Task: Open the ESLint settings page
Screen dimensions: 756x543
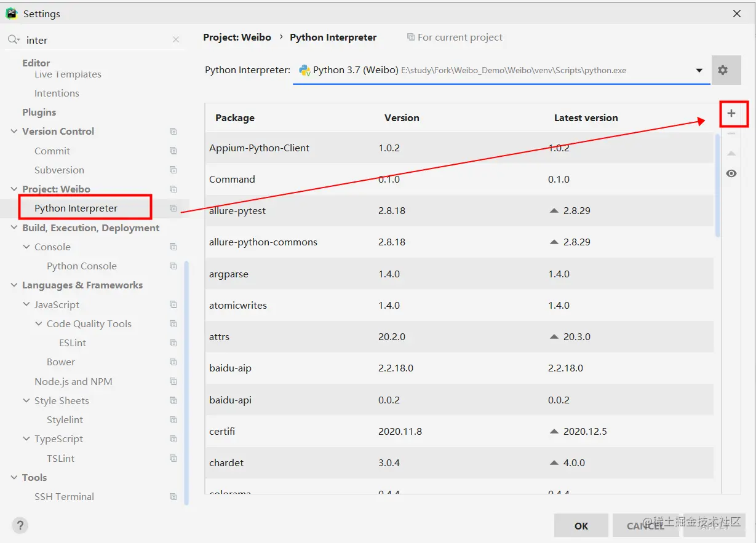Action: pos(73,343)
